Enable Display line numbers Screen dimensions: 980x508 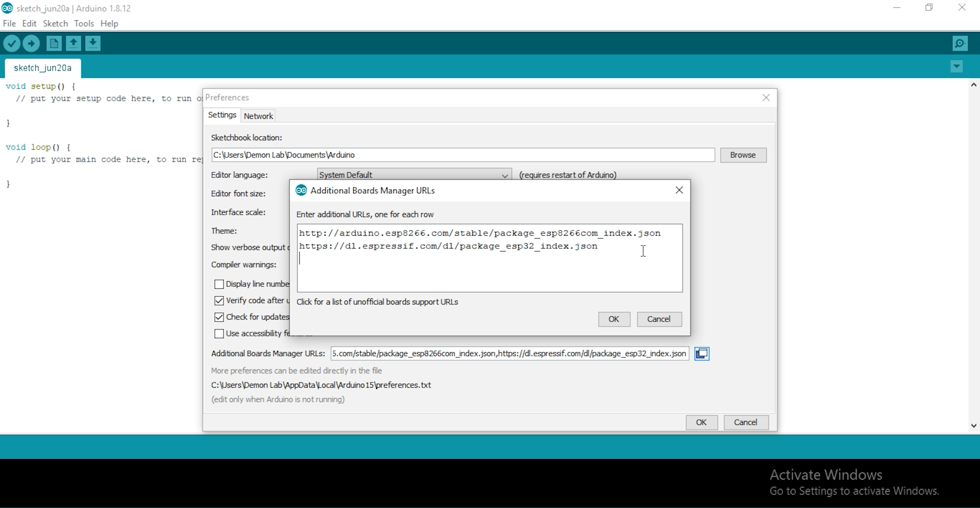coord(219,284)
